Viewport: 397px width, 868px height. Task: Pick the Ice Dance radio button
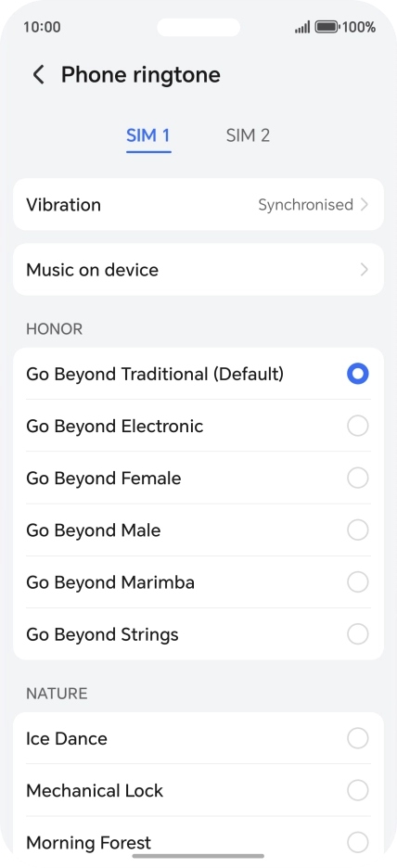(x=358, y=738)
